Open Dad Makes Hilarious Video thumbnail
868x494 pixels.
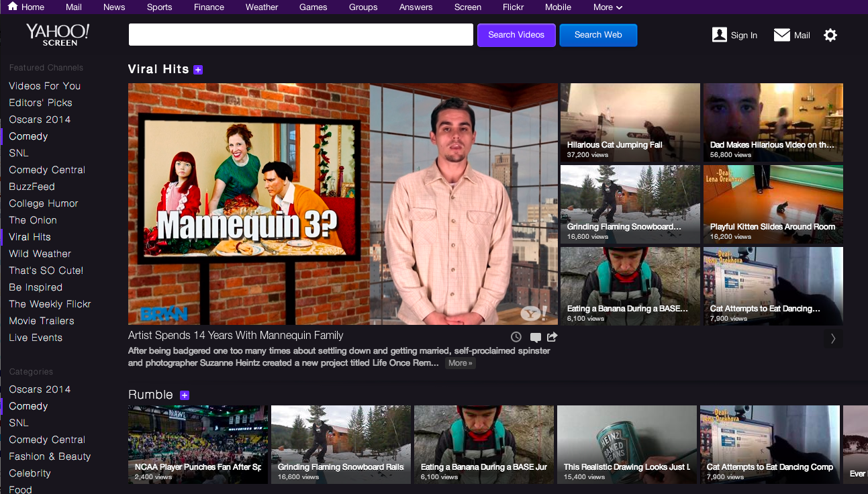773,123
